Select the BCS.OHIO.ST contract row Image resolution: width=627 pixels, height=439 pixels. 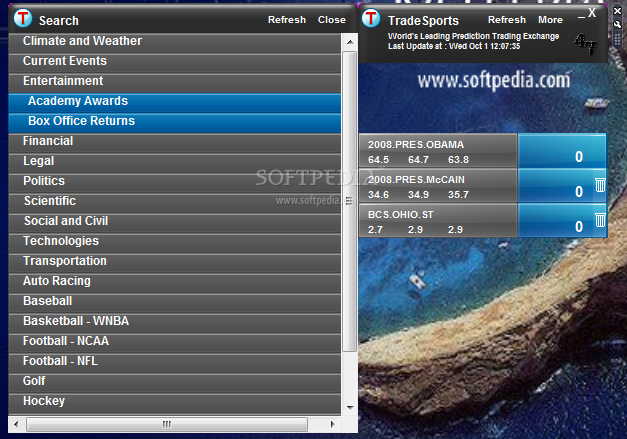[438, 221]
